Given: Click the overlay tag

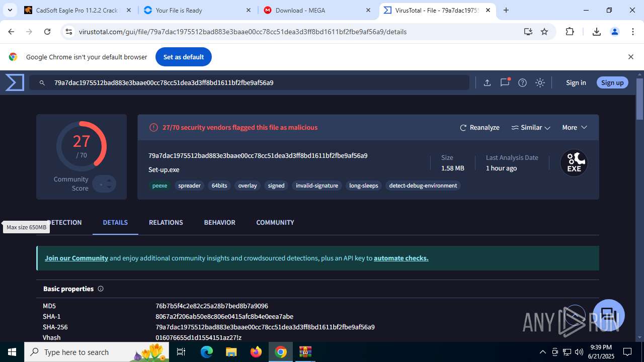Looking at the screenshot, I should click(248, 186).
